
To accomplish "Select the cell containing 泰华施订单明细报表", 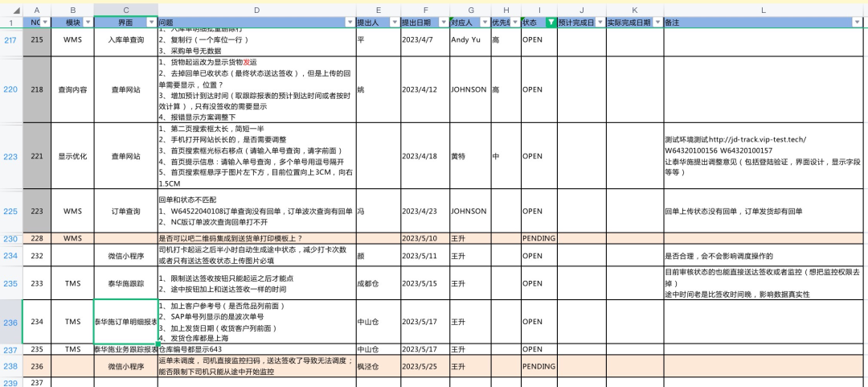I will [x=125, y=322].
